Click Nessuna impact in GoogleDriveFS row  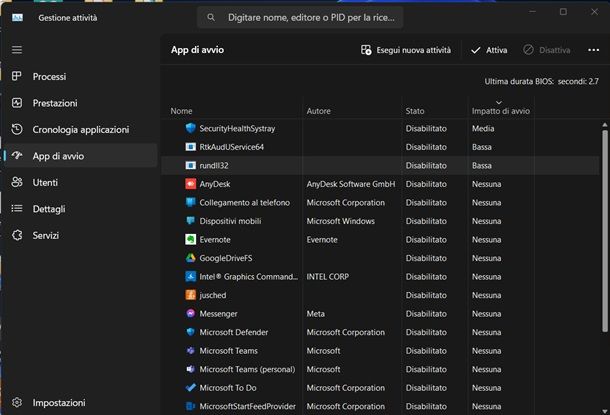pos(486,258)
